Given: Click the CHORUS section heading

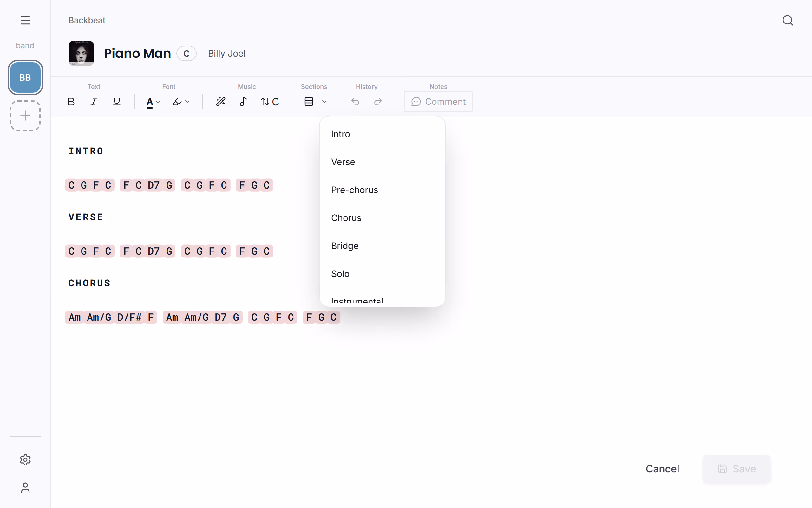Looking at the screenshot, I should point(89,283).
